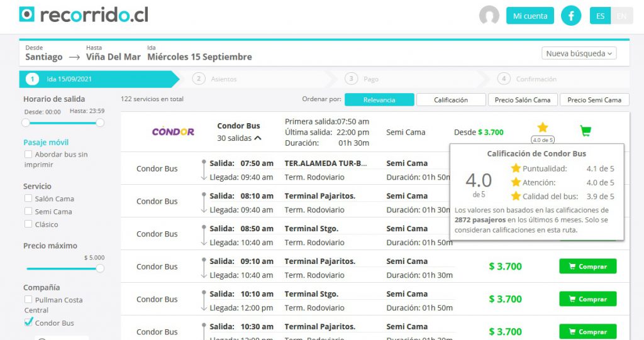Go to step 2 Asientos

tap(215, 79)
